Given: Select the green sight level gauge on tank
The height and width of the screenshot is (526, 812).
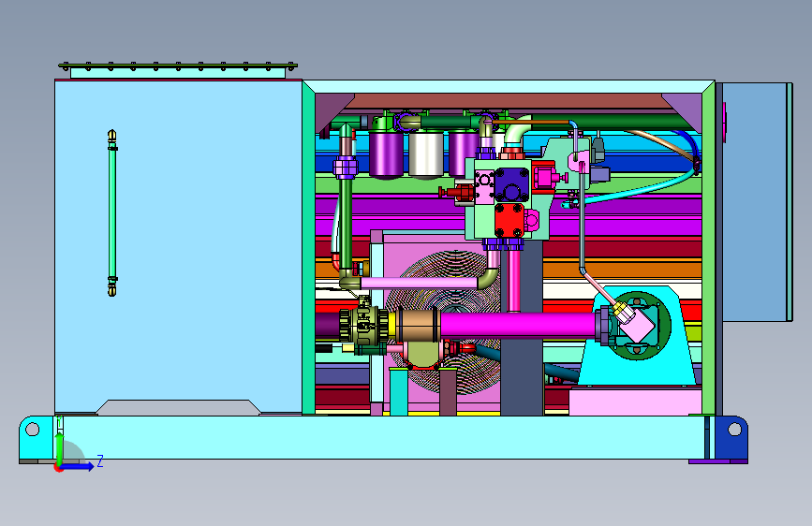Looking at the screenshot, I should coord(111,212).
